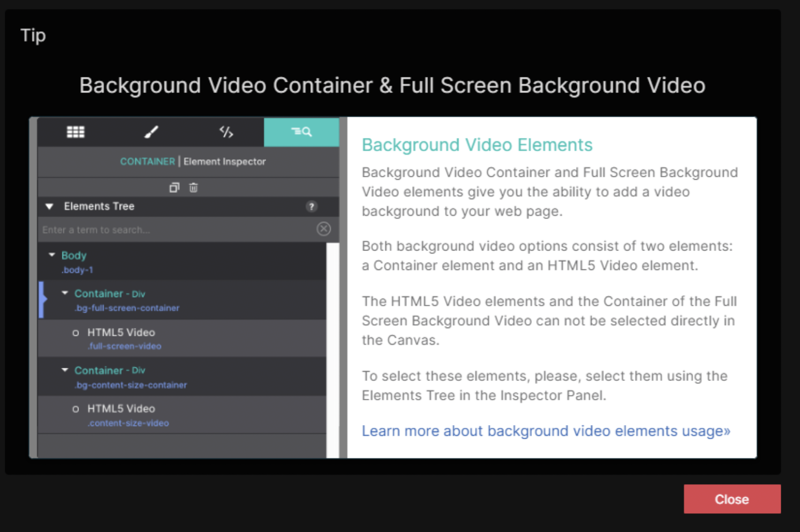Click the trash delete element icon
The width and height of the screenshot is (800, 532).
tap(193, 188)
